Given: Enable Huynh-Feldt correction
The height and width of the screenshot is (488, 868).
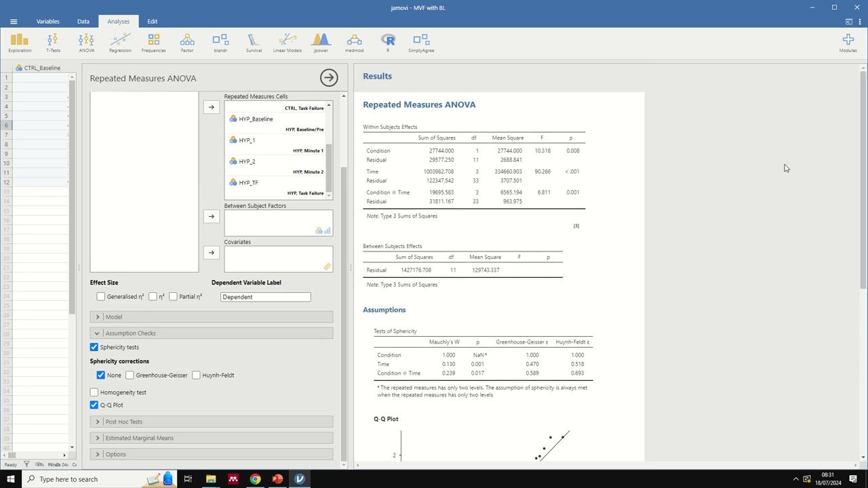Looking at the screenshot, I should point(196,375).
